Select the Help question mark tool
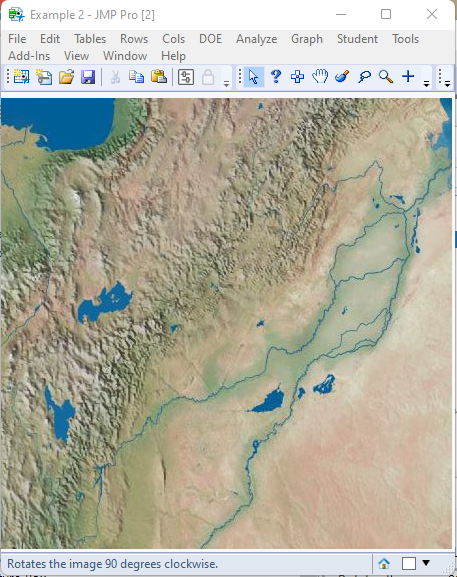Screen dimensions: 457x577 tap(276, 77)
